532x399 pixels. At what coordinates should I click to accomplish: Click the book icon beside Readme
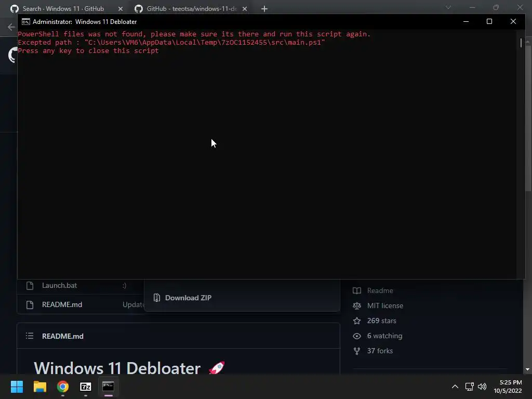click(x=356, y=291)
